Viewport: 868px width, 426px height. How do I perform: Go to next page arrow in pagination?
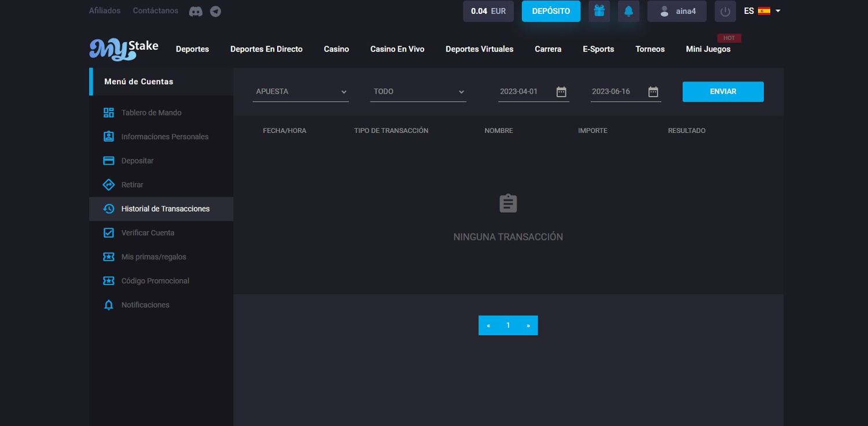[x=528, y=325]
